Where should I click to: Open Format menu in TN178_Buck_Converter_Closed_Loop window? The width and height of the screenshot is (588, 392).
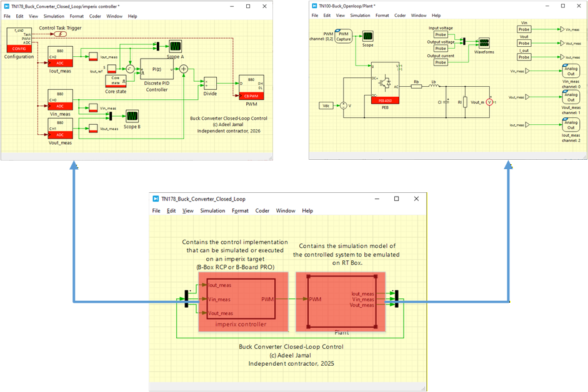240,211
